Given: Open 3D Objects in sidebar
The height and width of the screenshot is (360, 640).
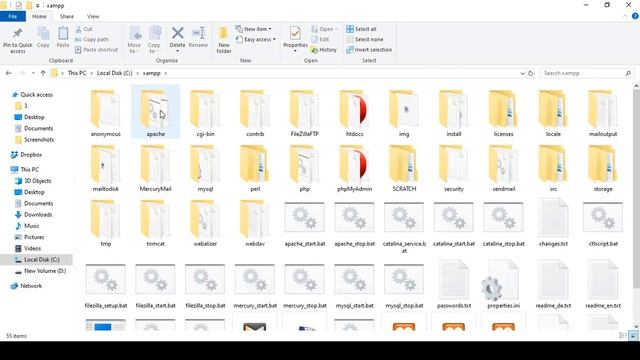Looking at the screenshot, I should tap(38, 181).
